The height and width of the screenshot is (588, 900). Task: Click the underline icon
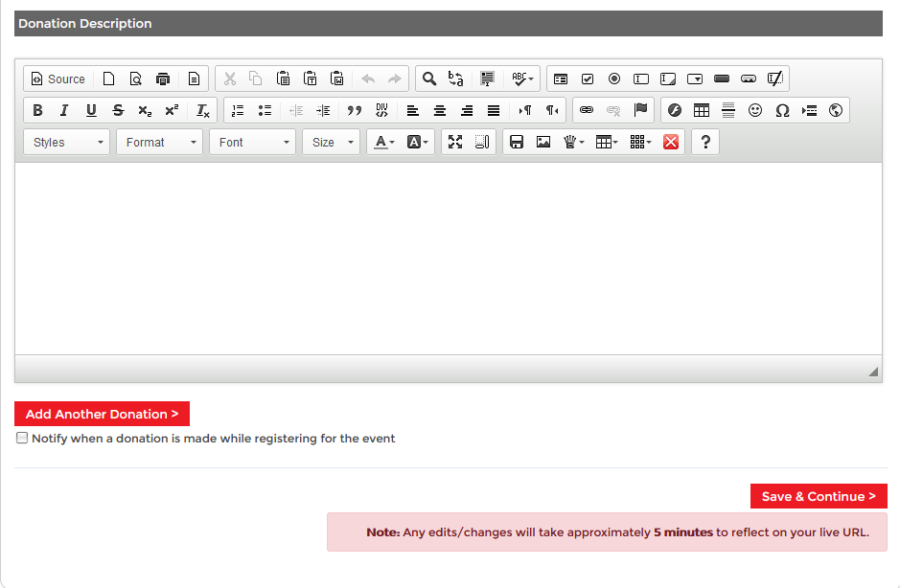(x=91, y=110)
